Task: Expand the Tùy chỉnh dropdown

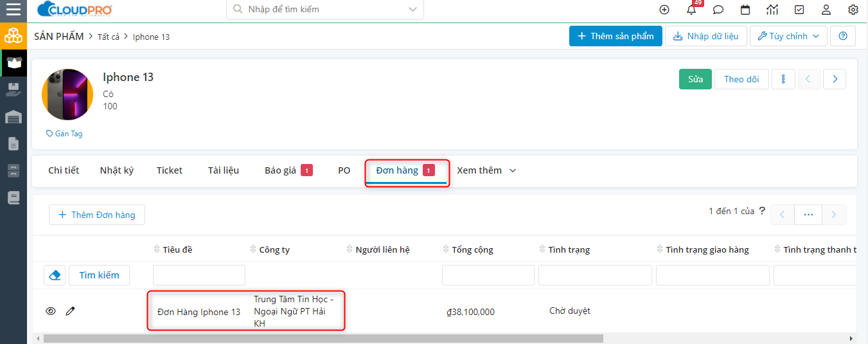Action: pos(788,36)
